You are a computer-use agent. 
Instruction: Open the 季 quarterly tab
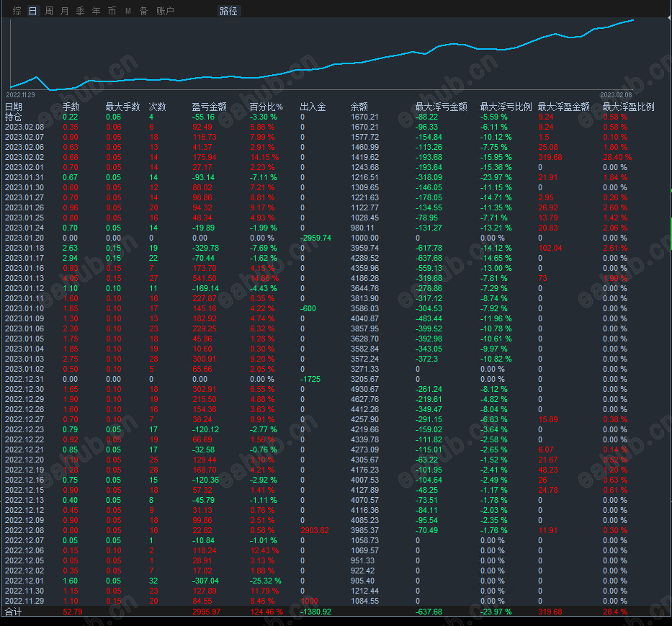tap(81, 11)
